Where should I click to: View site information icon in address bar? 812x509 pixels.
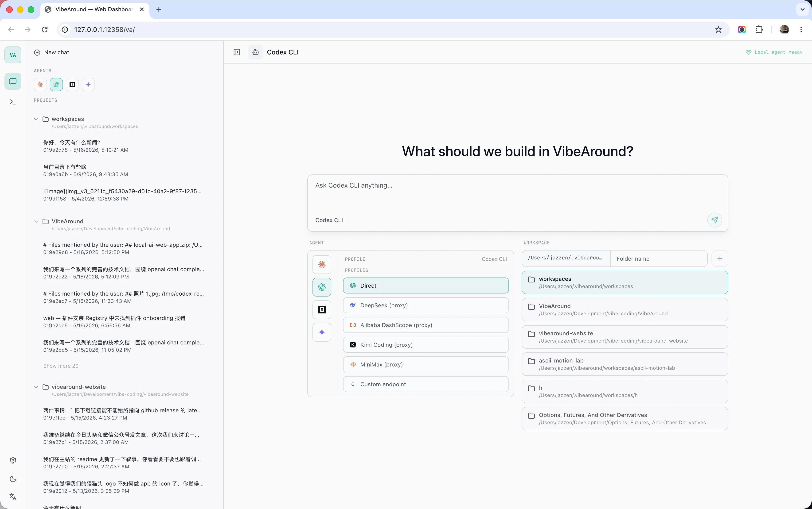(x=65, y=30)
